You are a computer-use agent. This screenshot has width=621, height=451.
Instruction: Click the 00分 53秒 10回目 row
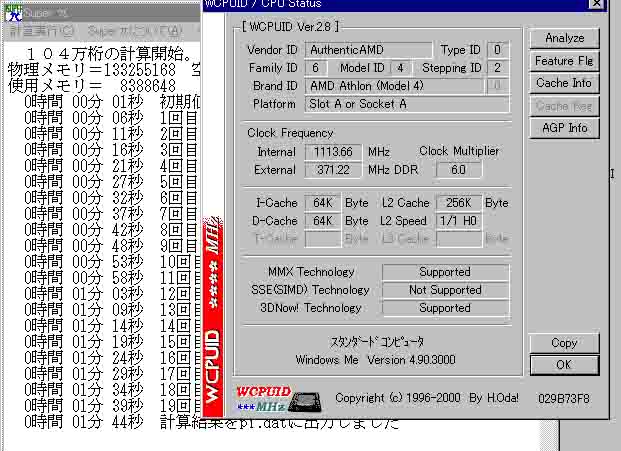(x=112, y=262)
